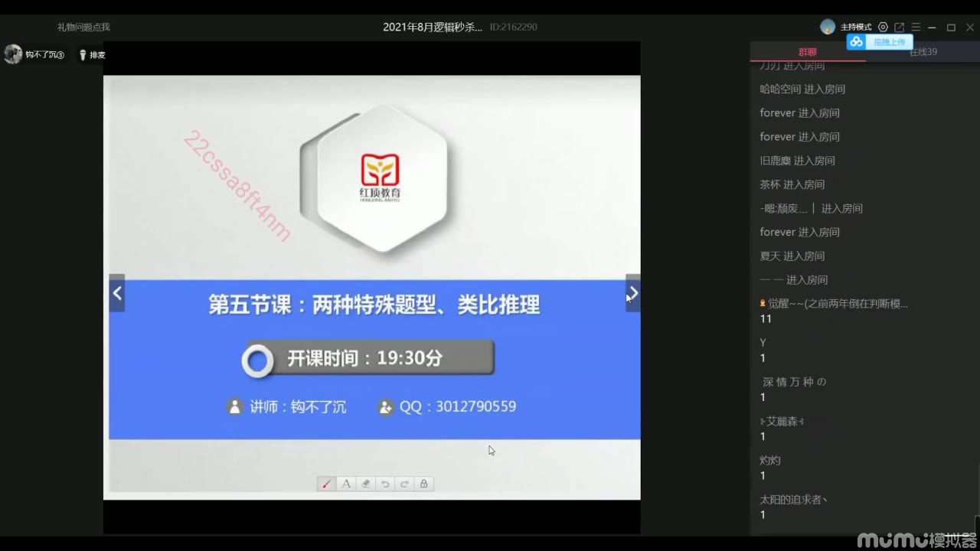Click chat user Y name

point(763,343)
